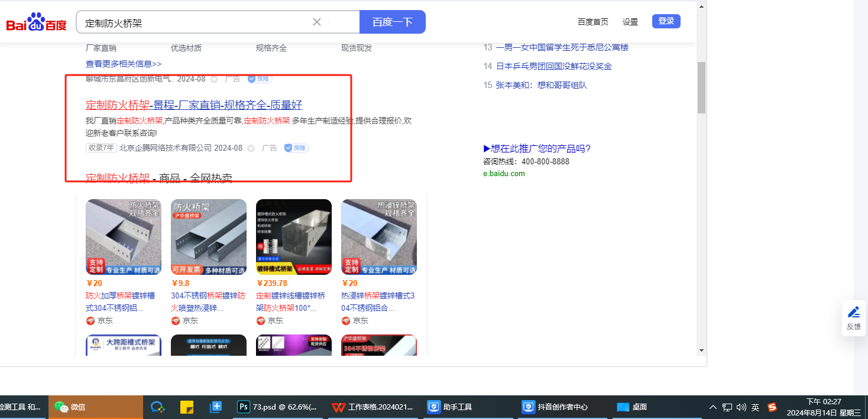This screenshot has height=419, width=868.
Task: Click 保障 shield icon on 北京企腾 ad
Action: coord(296,148)
